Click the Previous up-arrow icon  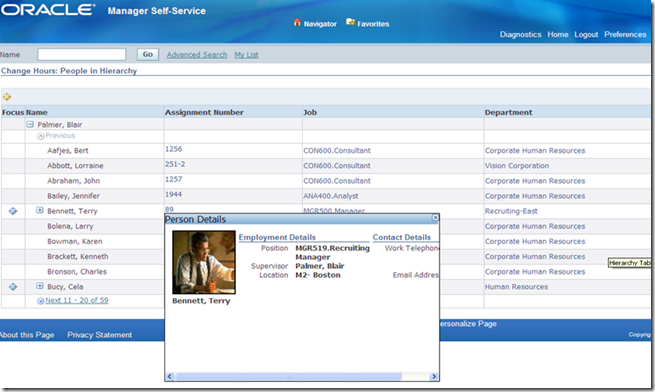tap(41, 136)
